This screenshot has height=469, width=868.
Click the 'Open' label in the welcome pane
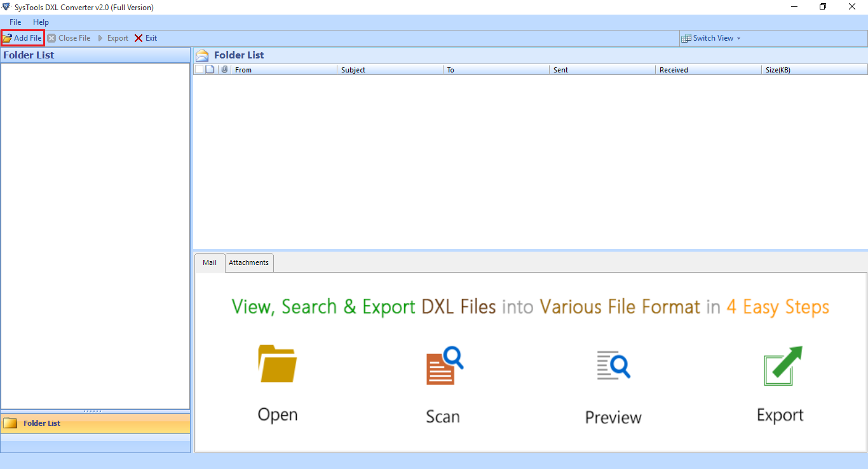click(x=278, y=415)
